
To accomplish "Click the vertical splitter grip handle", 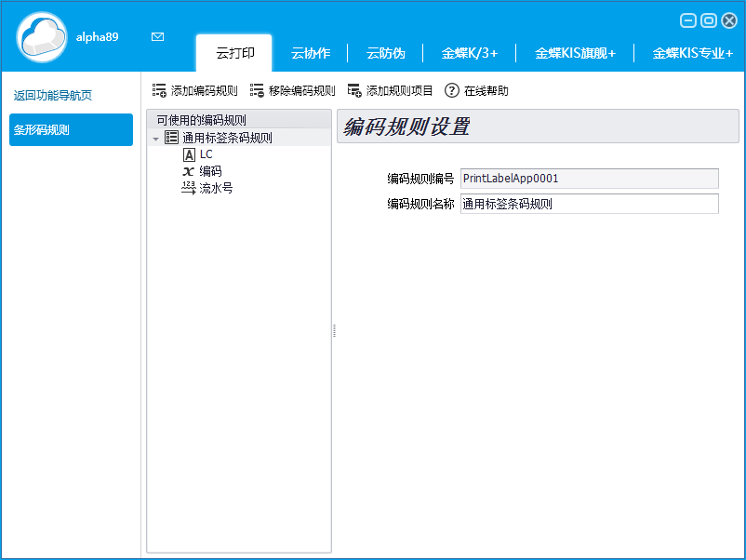I will pos(335,330).
